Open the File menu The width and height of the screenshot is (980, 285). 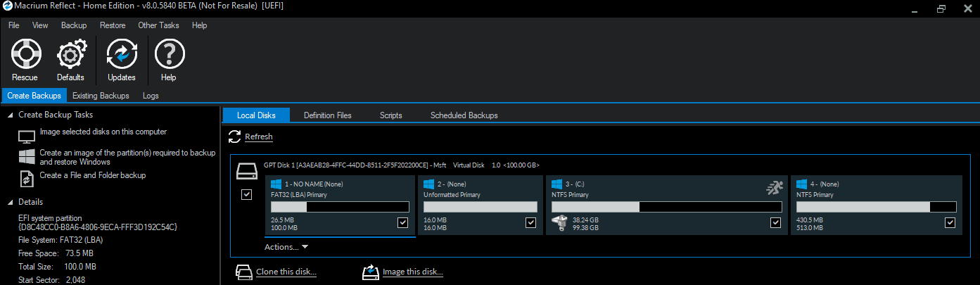point(14,25)
